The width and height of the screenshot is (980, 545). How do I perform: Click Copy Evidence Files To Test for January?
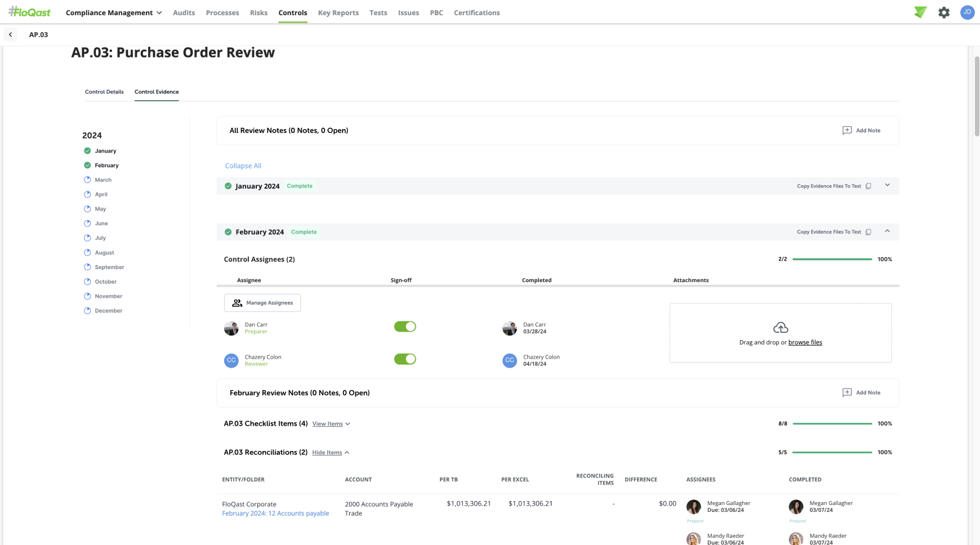pos(828,186)
